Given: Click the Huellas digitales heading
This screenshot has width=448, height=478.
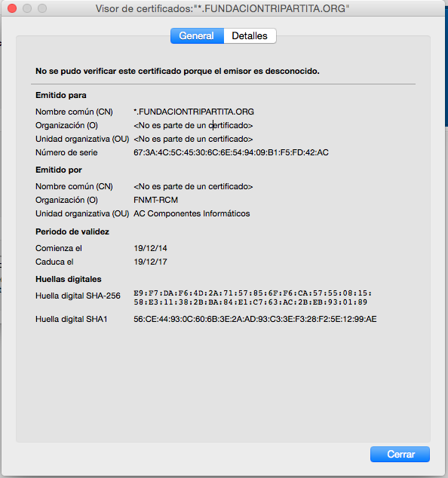Looking at the screenshot, I should click(69, 279).
